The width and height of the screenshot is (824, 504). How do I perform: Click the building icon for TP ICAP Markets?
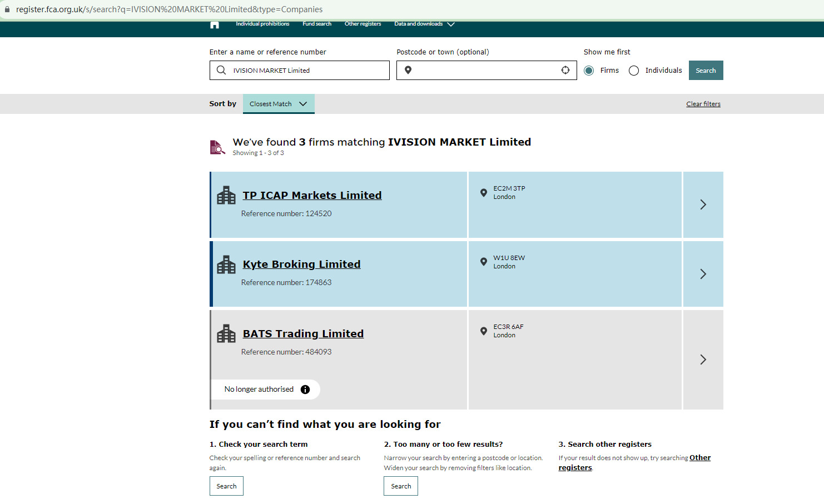click(x=226, y=196)
